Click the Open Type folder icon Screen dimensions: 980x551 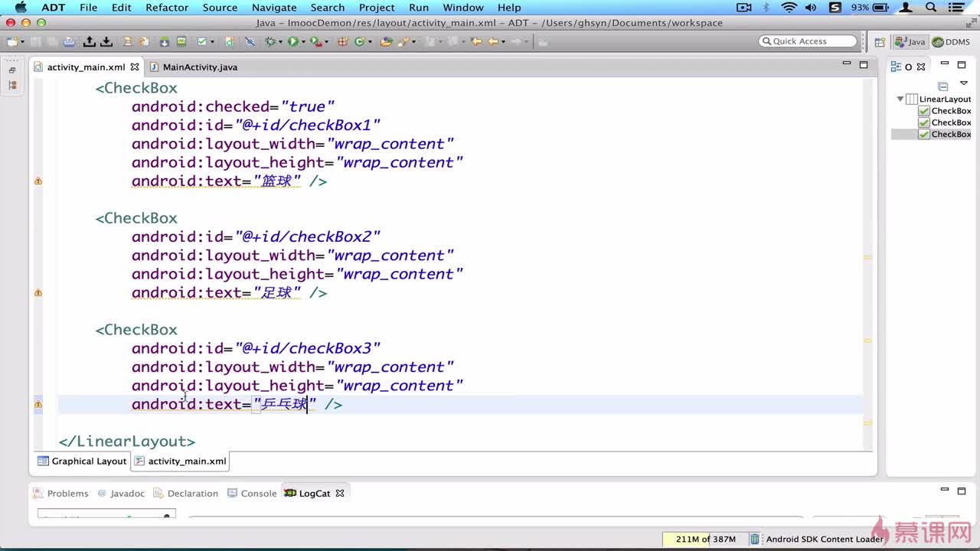point(387,41)
